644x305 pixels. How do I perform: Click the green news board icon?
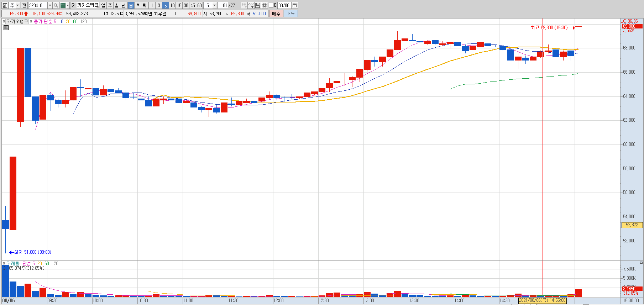63,5
